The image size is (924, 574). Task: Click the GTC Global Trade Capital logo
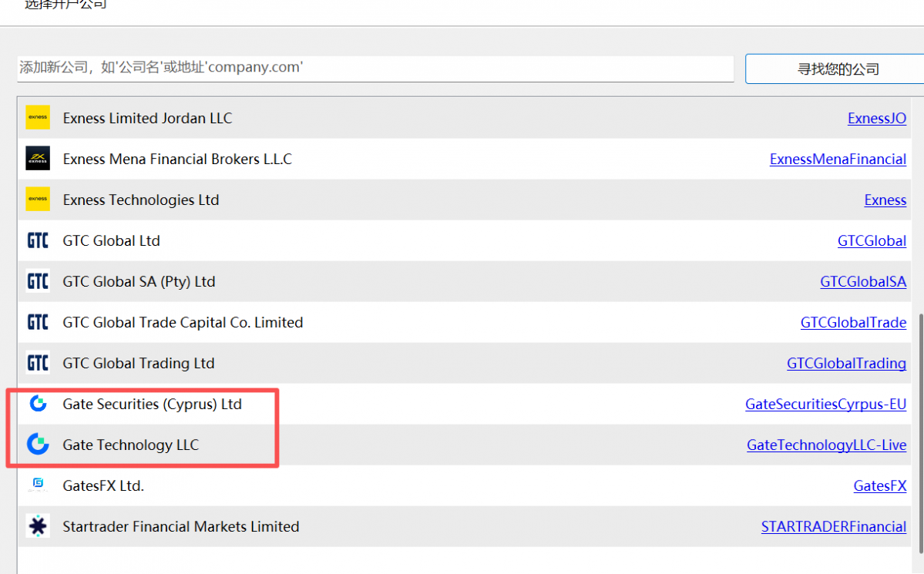(38, 322)
